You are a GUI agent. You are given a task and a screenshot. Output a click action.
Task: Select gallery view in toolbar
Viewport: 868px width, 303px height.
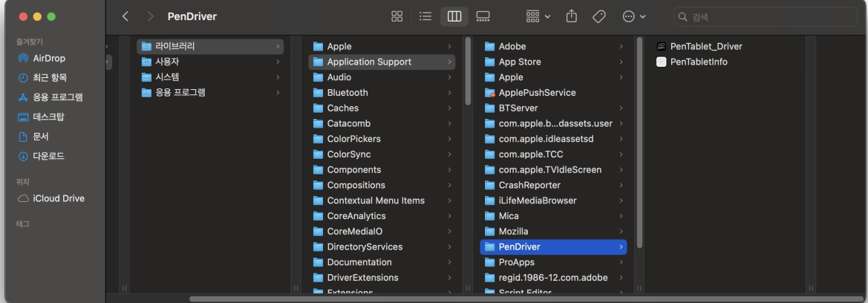coord(483,16)
